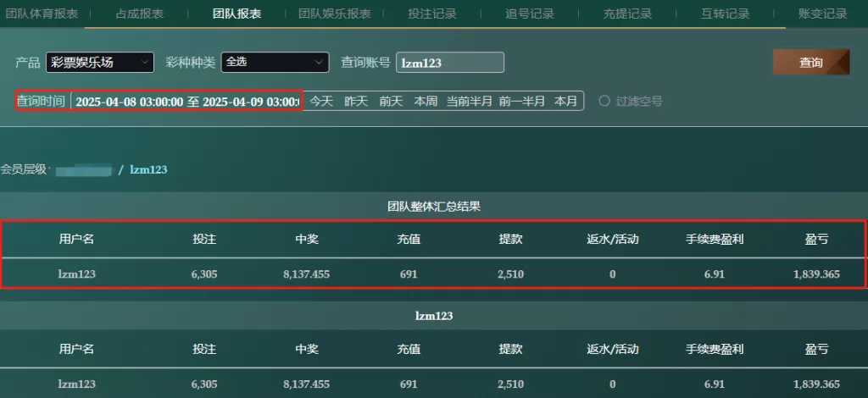Viewport: 868px width, 398px height.
Task: Open the 互转记录 tab
Action: [x=725, y=14]
